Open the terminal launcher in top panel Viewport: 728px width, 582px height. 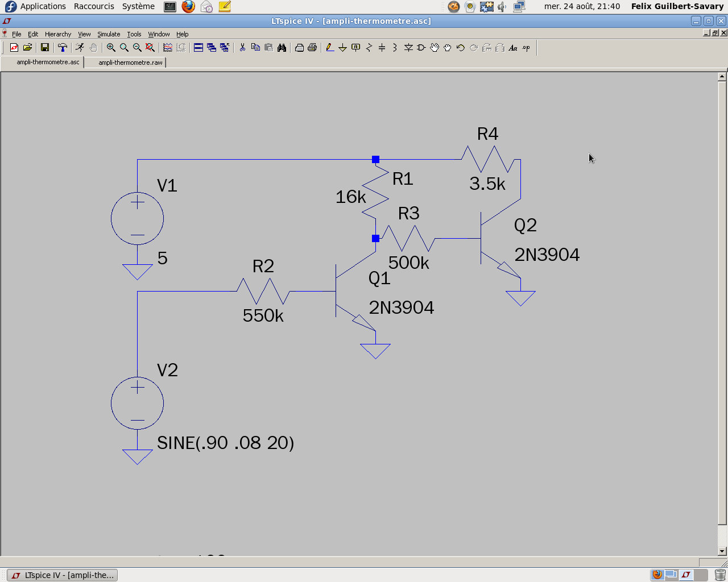click(170, 7)
